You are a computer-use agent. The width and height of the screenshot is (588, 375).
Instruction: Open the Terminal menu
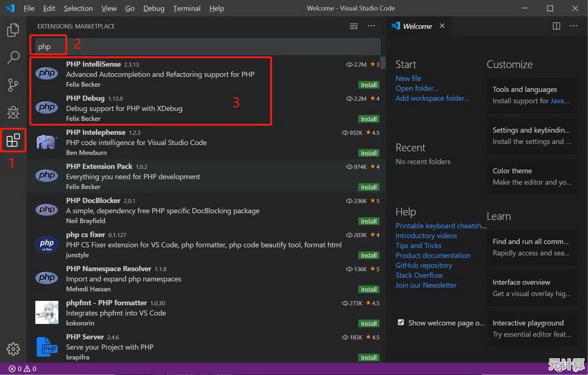187,9
